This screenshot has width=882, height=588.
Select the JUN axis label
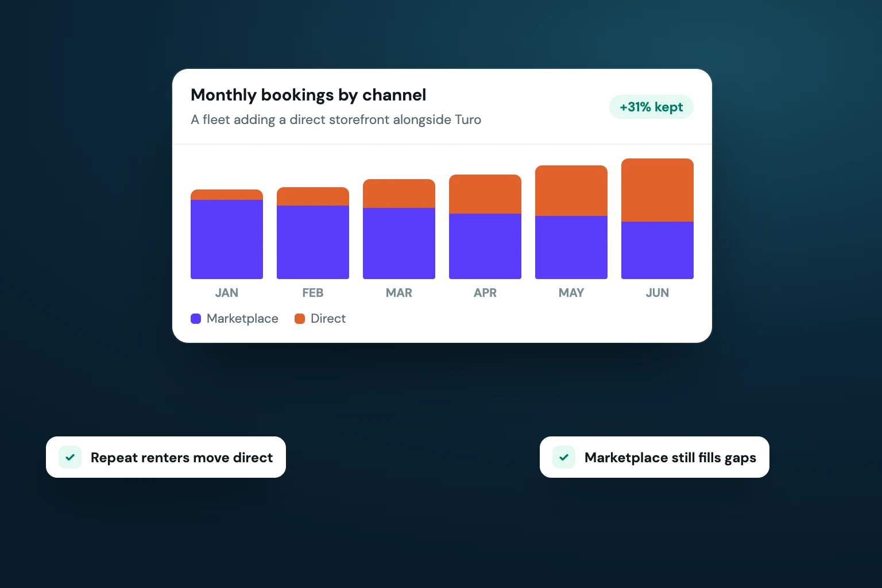pyautogui.click(x=657, y=293)
